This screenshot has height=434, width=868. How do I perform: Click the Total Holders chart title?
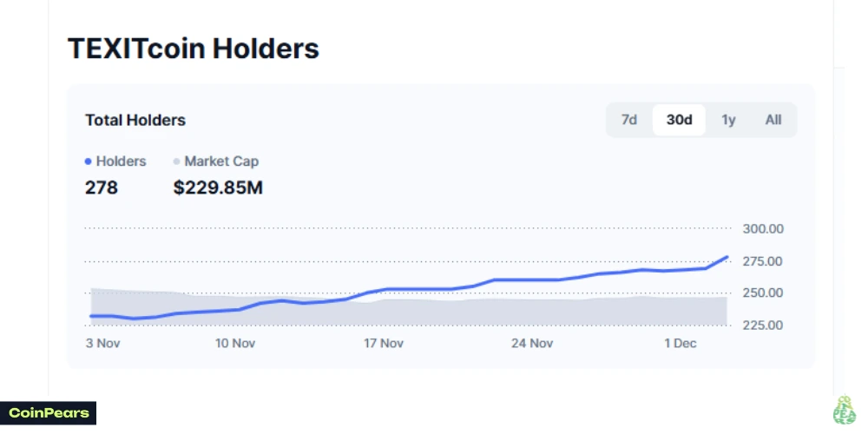pyautogui.click(x=135, y=120)
